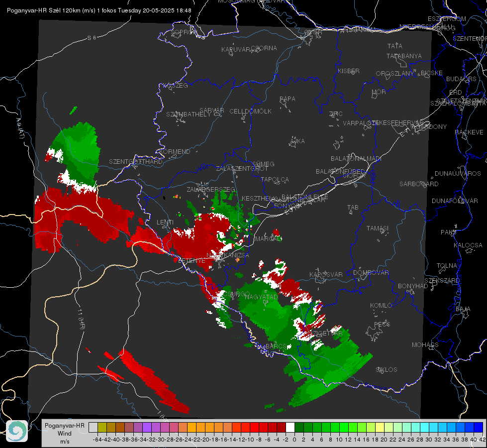Click the KISBER town label
Screen dimensions: 487x448
[349, 71]
